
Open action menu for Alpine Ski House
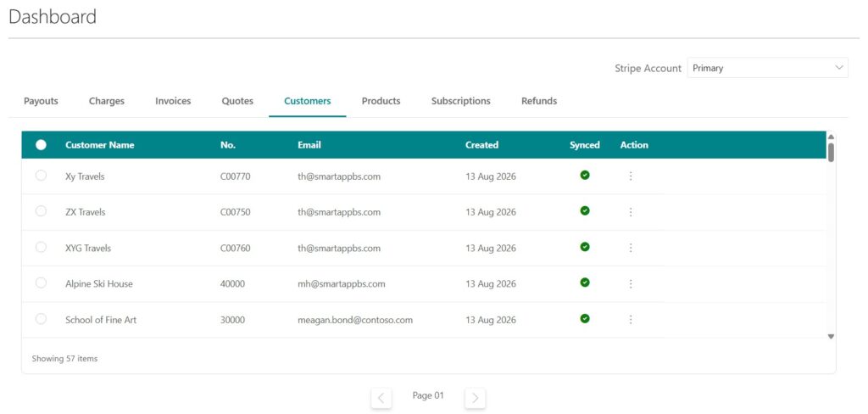tap(631, 283)
